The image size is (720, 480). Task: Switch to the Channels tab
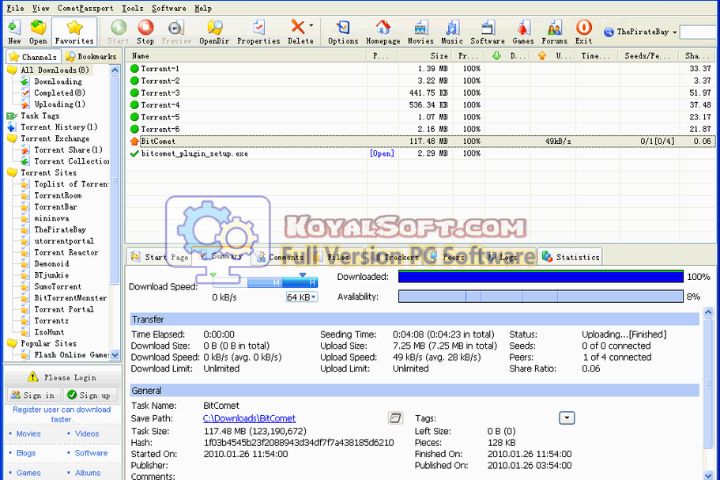coord(33,56)
